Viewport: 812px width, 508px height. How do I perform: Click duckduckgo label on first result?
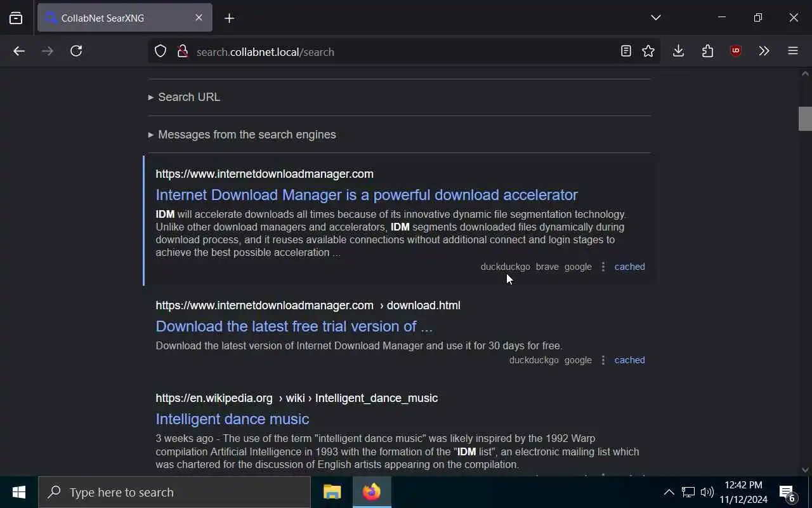pos(505,267)
